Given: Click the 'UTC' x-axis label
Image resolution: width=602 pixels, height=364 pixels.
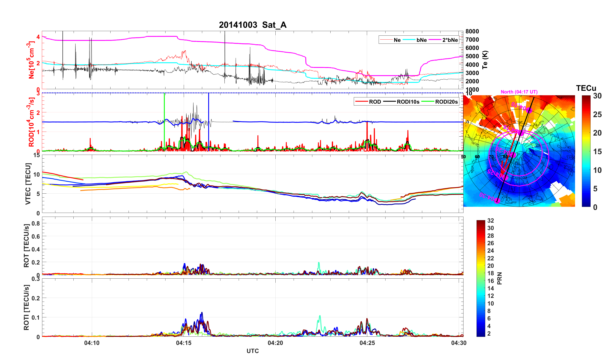Looking at the screenshot, I should (x=252, y=351).
